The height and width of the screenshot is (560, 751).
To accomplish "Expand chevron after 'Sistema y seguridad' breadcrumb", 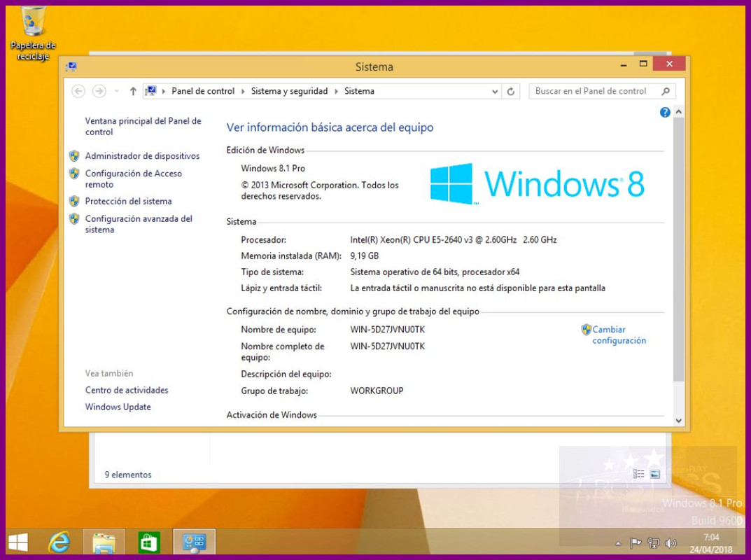I will pos(336,91).
